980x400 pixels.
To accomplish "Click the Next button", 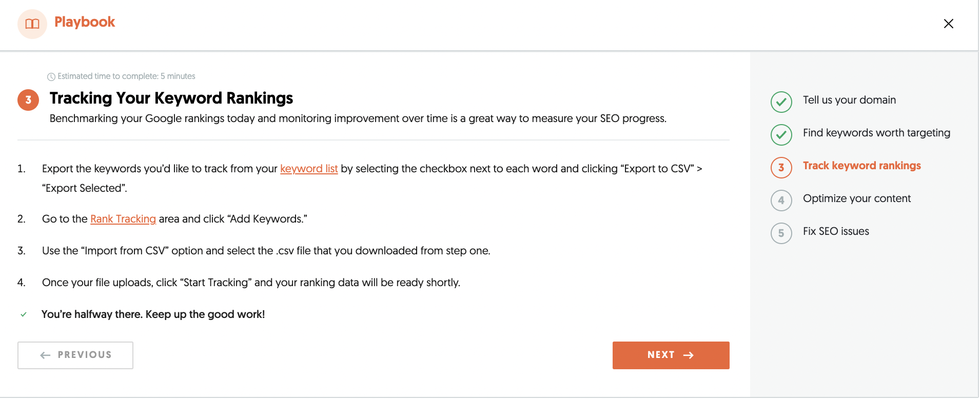I will 671,355.
